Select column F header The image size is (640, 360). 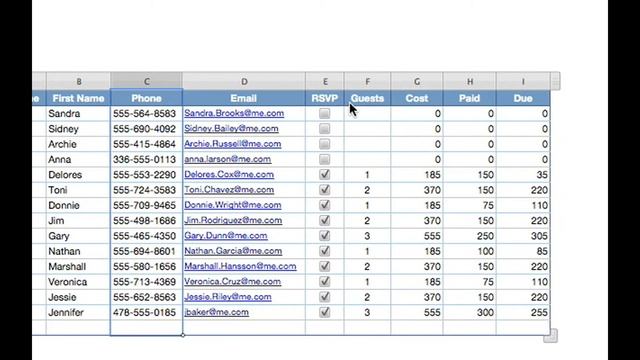(x=367, y=82)
